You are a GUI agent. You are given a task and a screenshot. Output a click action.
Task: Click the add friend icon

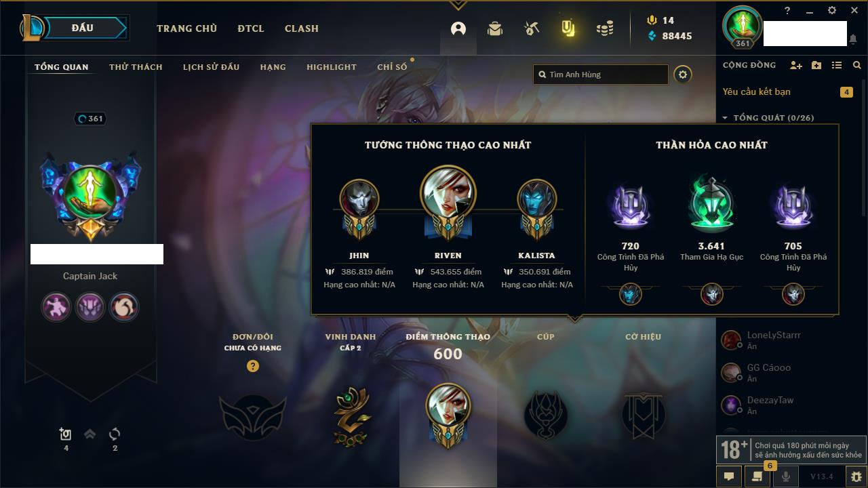pos(796,65)
